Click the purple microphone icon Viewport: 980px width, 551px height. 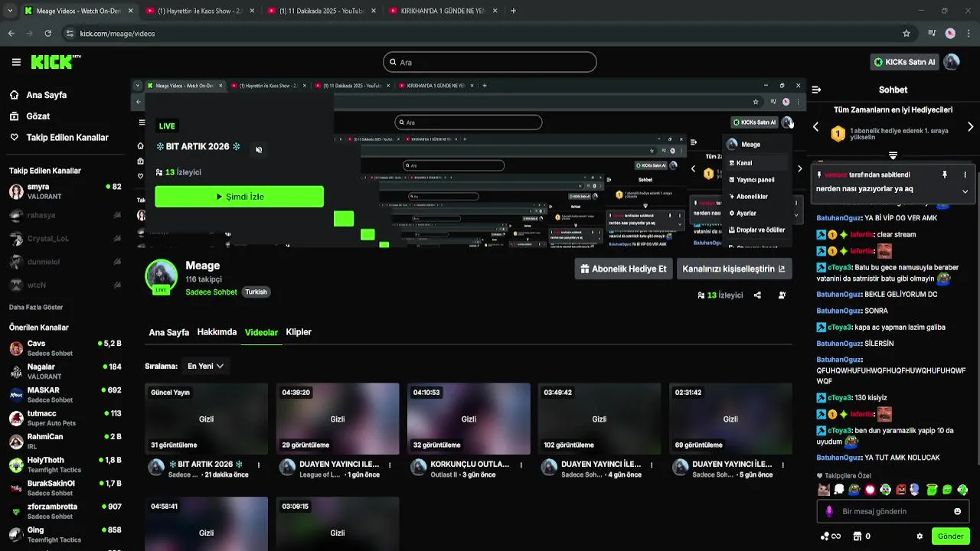point(828,511)
